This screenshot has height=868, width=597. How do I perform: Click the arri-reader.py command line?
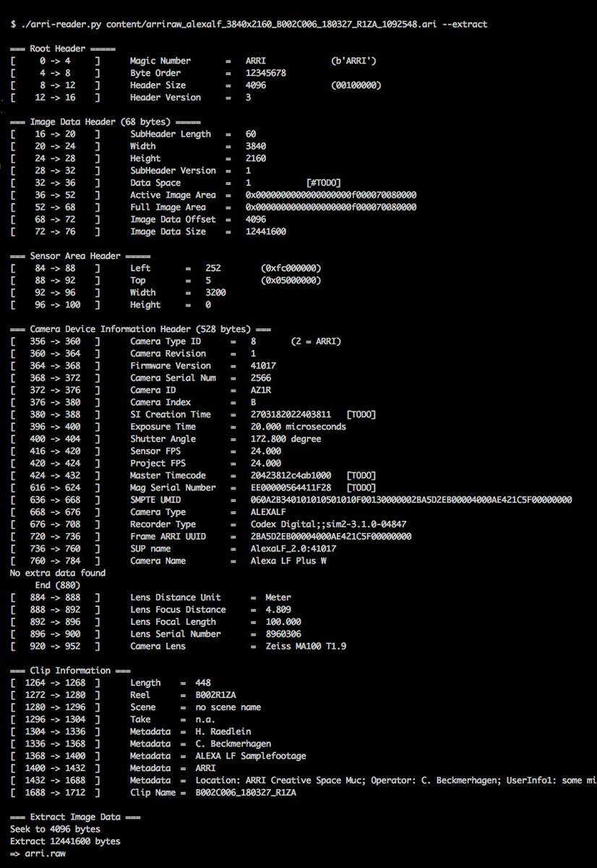pyautogui.click(x=249, y=24)
